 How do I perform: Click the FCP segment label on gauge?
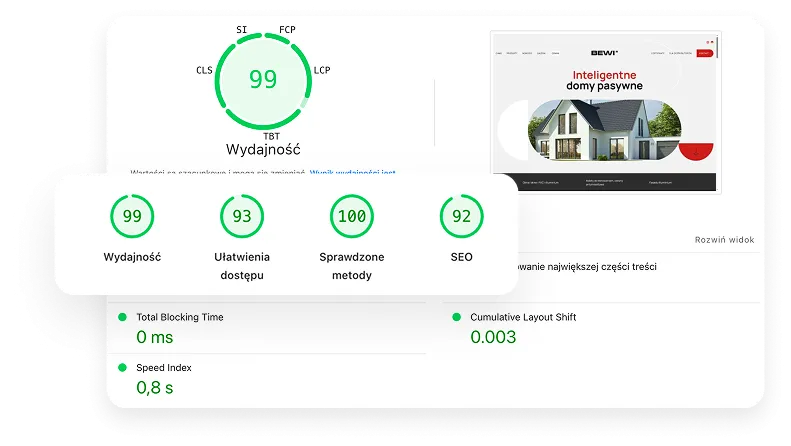pyautogui.click(x=288, y=30)
